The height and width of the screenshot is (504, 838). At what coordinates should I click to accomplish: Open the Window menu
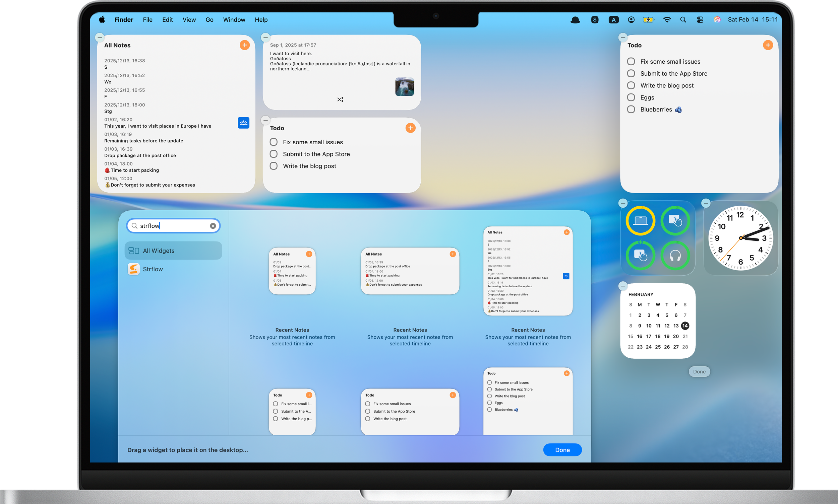[234, 20]
